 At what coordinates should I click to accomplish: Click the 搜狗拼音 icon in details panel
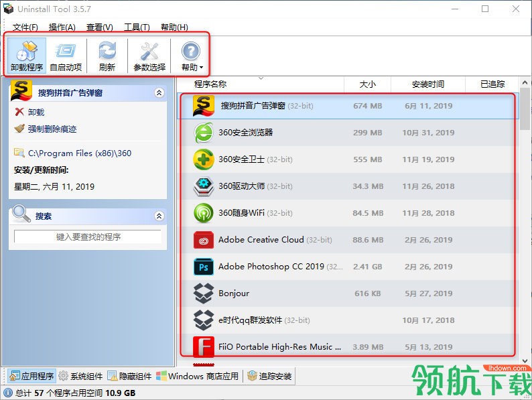tap(21, 90)
